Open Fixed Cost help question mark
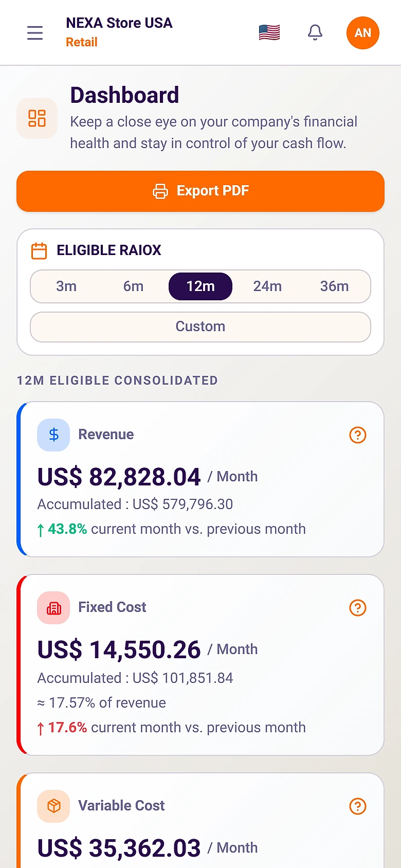401x868 pixels. point(358,608)
